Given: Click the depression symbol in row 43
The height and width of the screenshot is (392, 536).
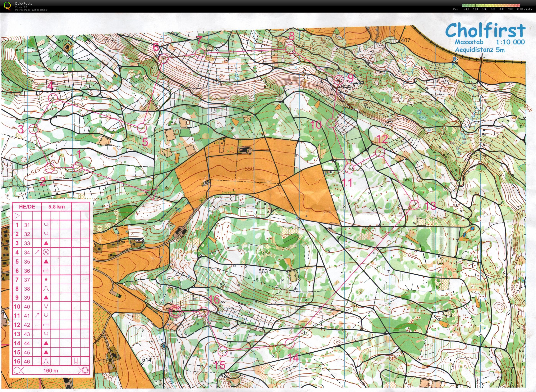Looking at the screenshot, I should 46,334.
